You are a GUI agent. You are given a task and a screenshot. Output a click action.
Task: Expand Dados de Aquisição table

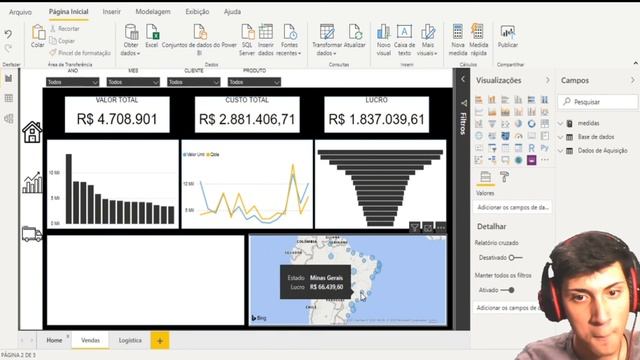(x=561, y=151)
